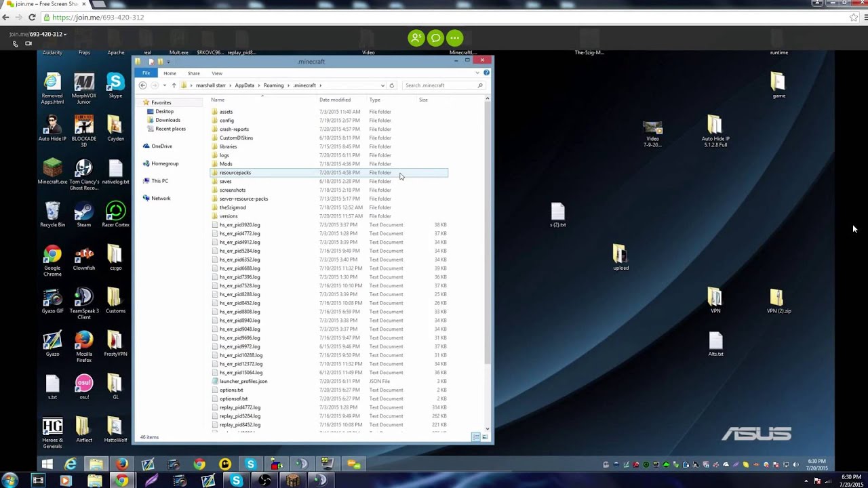This screenshot has height=488, width=868.
Task: Open Google Chrome desktop shortcut
Action: coord(52,260)
